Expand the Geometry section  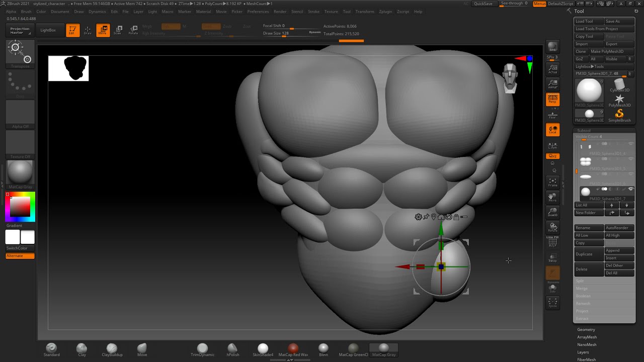(586, 330)
